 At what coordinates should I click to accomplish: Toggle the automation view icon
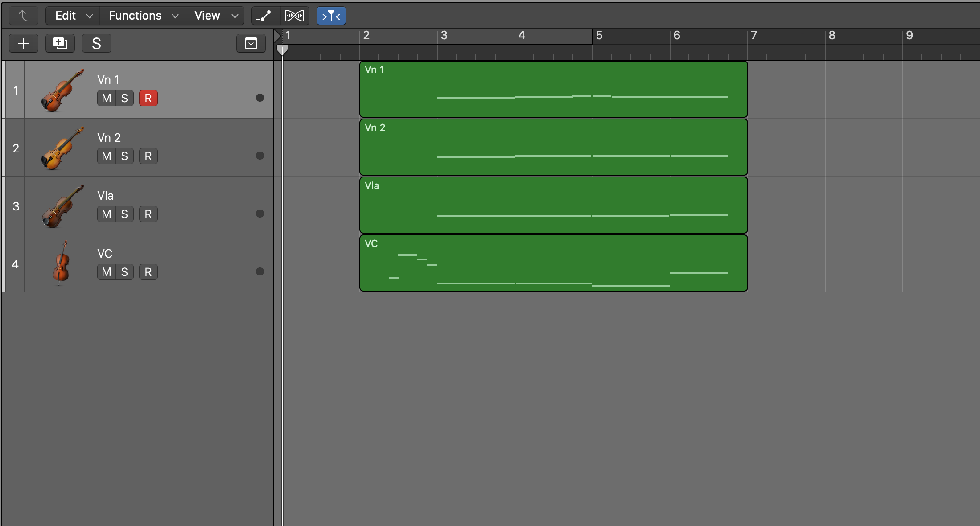click(266, 16)
